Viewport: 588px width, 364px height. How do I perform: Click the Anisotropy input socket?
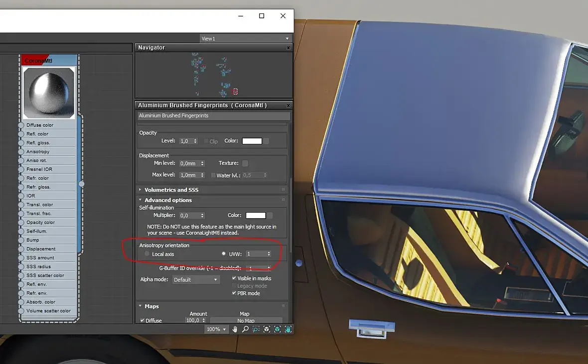point(21,152)
